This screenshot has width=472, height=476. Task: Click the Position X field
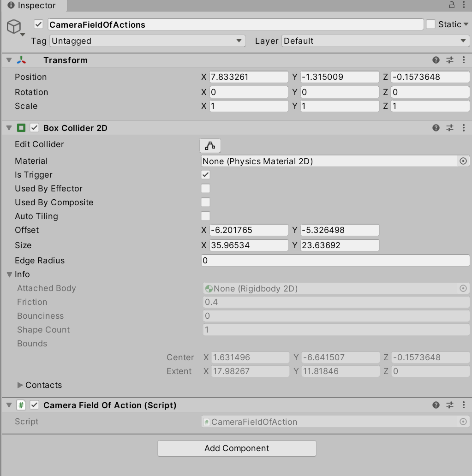click(249, 77)
